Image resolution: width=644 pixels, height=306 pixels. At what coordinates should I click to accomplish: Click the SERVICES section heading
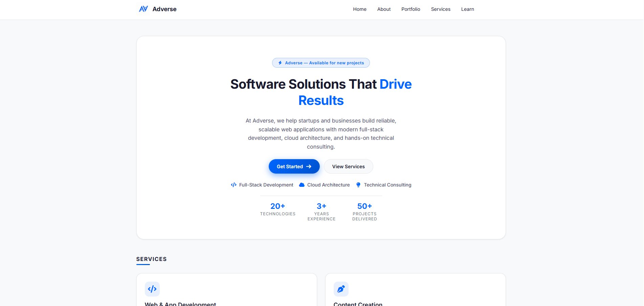pos(152,259)
